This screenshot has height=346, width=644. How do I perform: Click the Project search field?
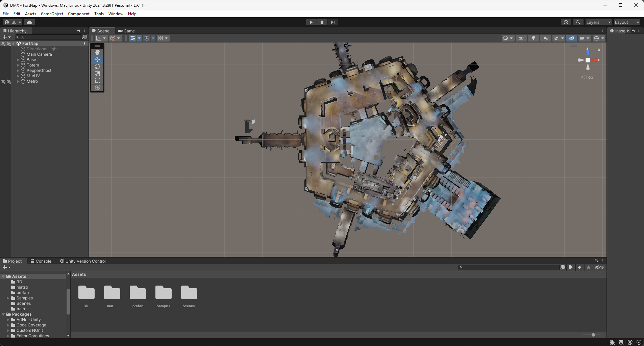[509, 267]
